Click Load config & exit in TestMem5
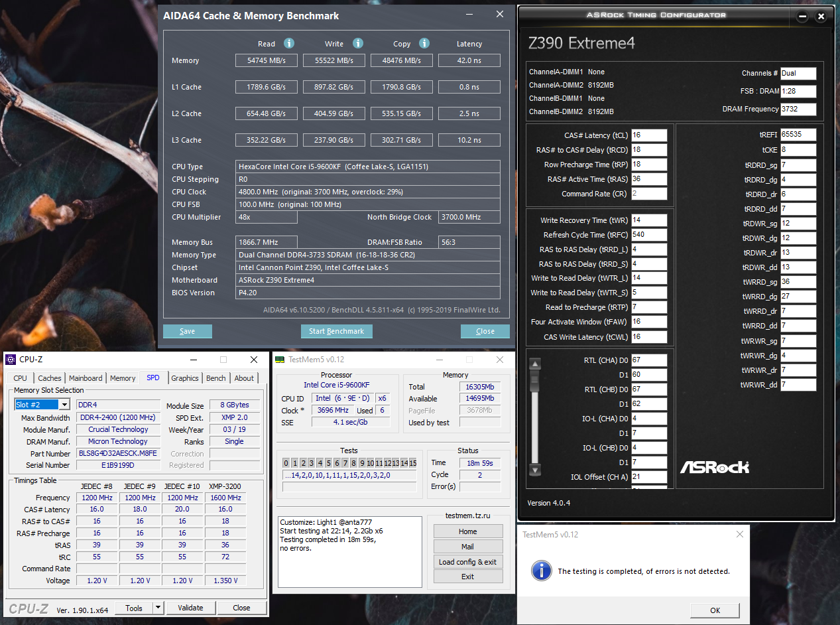Screen dimensions: 840x625 point(468,562)
